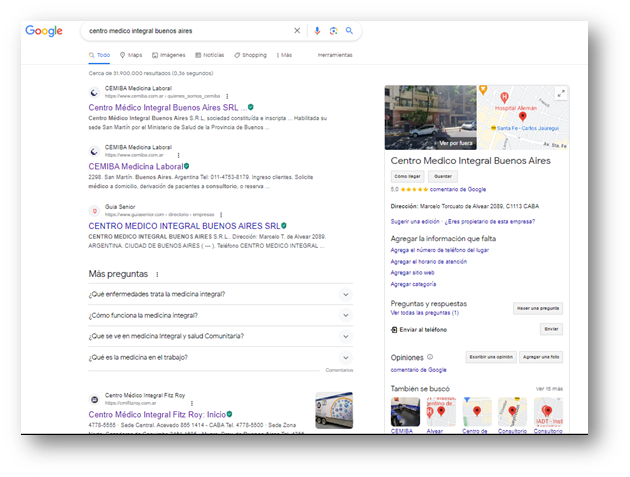Click Agregar una foto button
The image size is (630, 477).
(x=541, y=357)
